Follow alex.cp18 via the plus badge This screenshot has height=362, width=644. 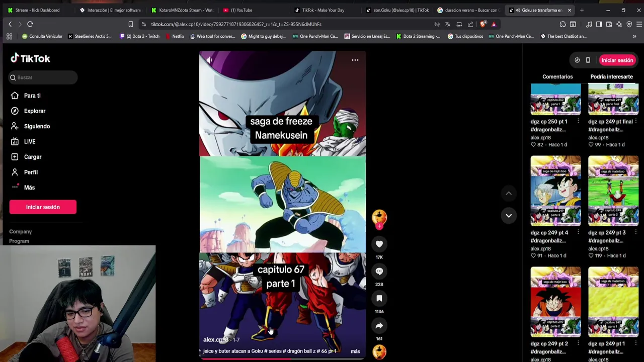tap(379, 226)
